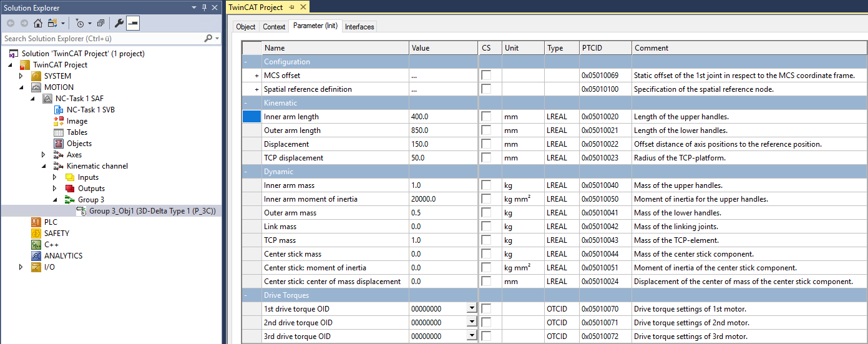Check the CS box for Outer arm length
This screenshot has width=868, height=344.
[x=485, y=130]
